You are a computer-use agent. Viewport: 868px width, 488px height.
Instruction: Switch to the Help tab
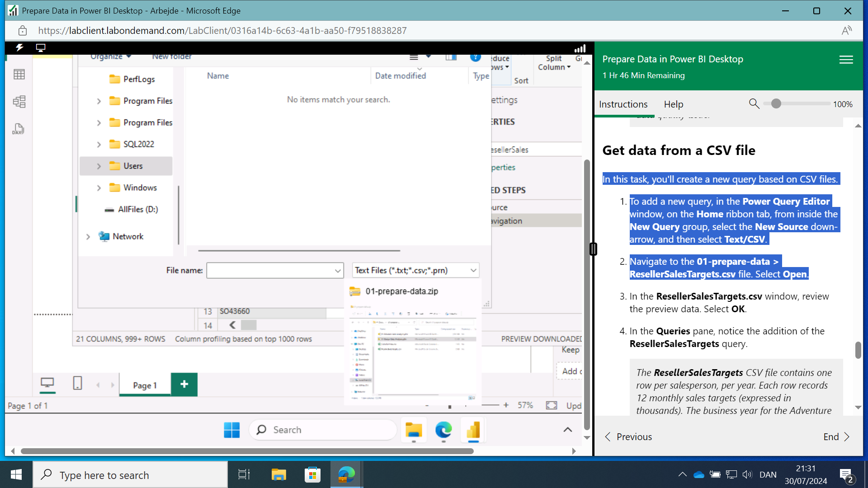pyautogui.click(x=673, y=104)
